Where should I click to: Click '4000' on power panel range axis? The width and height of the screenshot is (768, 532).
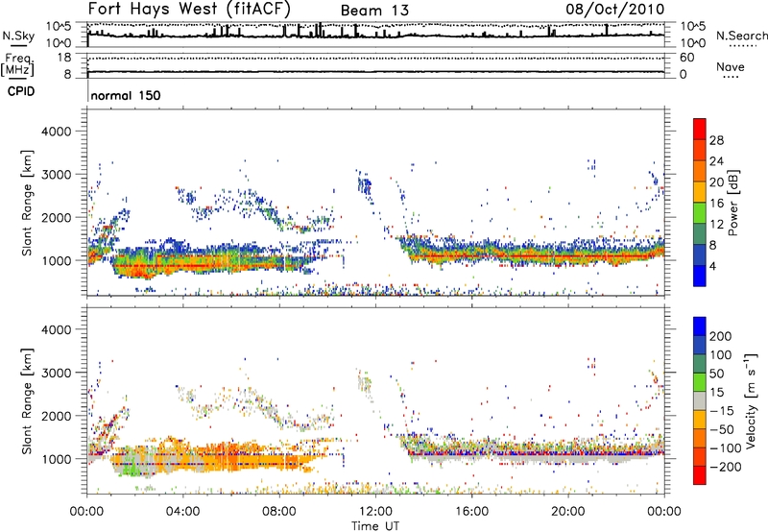pos(57,132)
